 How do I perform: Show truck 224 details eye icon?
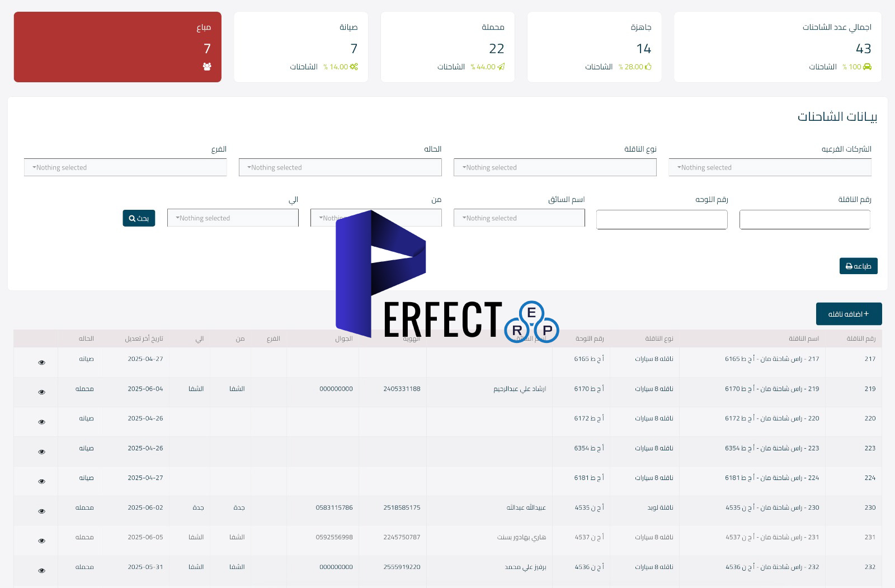tap(41, 481)
